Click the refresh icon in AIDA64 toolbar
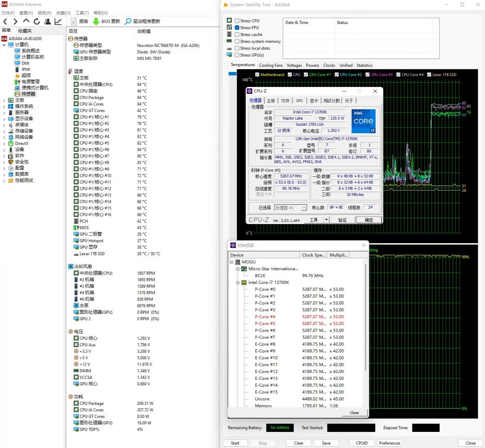Screen dimensions: 485x448 [37, 22]
